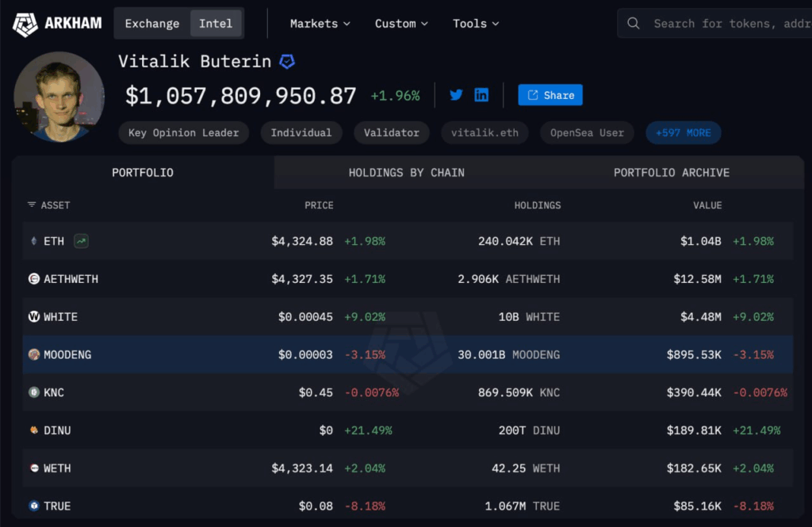
Task: Click the Key Opinion Leader tag
Action: point(184,133)
